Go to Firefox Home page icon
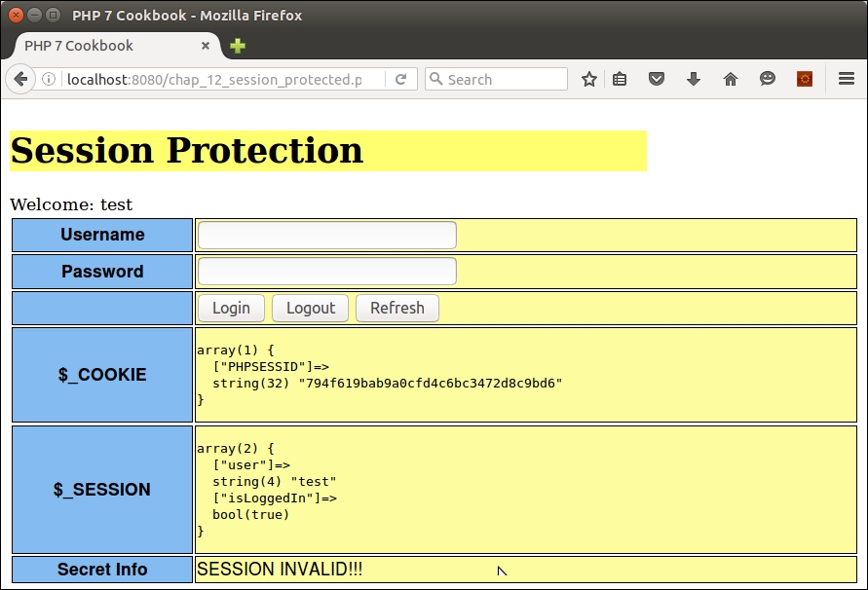Viewport: 868px width, 590px height. pyautogui.click(x=731, y=80)
